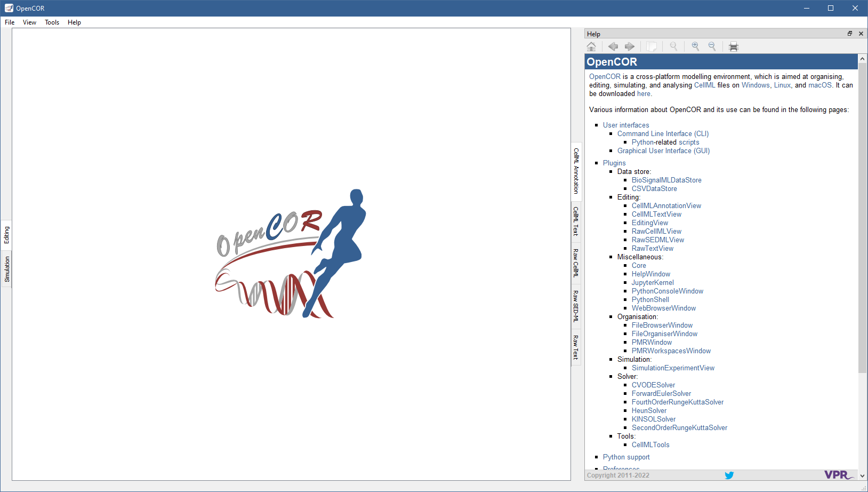This screenshot has width=868, height=492.
Task: Click the Help scrollbar down arrow
Action: [x=863, y=475]
